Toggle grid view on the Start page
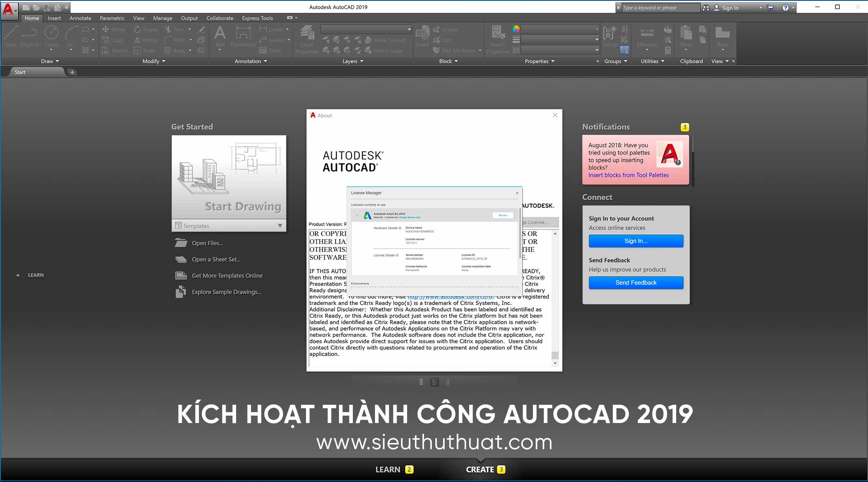868x482 pixels. click(x=434, y=382)
